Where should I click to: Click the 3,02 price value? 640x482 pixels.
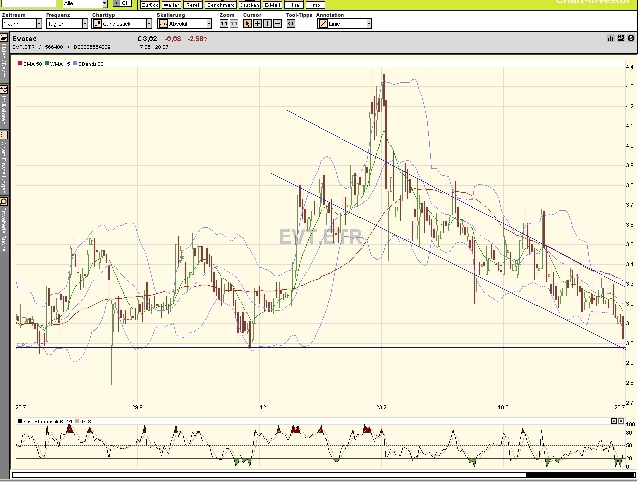[147, 38]
